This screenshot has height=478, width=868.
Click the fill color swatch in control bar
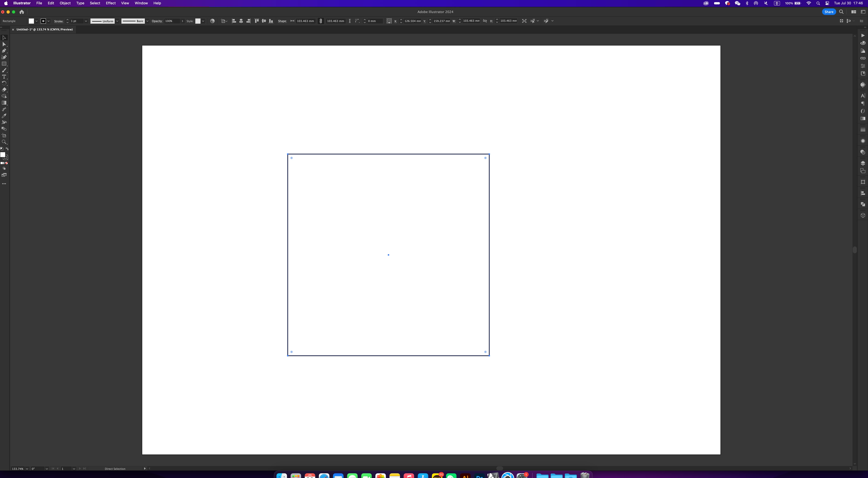(31, 21)
